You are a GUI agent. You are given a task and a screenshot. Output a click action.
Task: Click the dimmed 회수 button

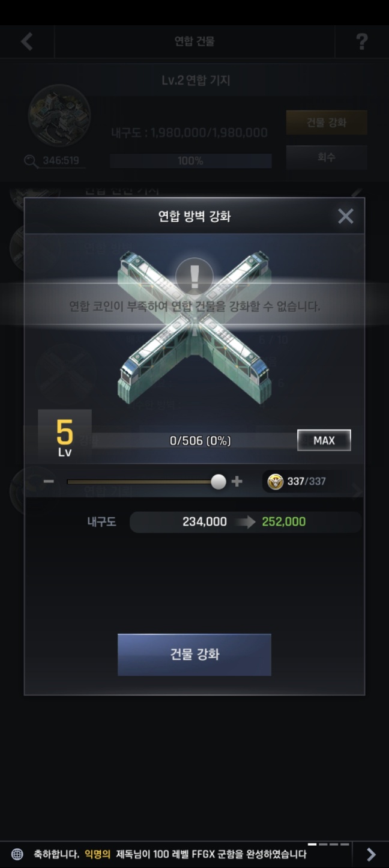(327, 157)
